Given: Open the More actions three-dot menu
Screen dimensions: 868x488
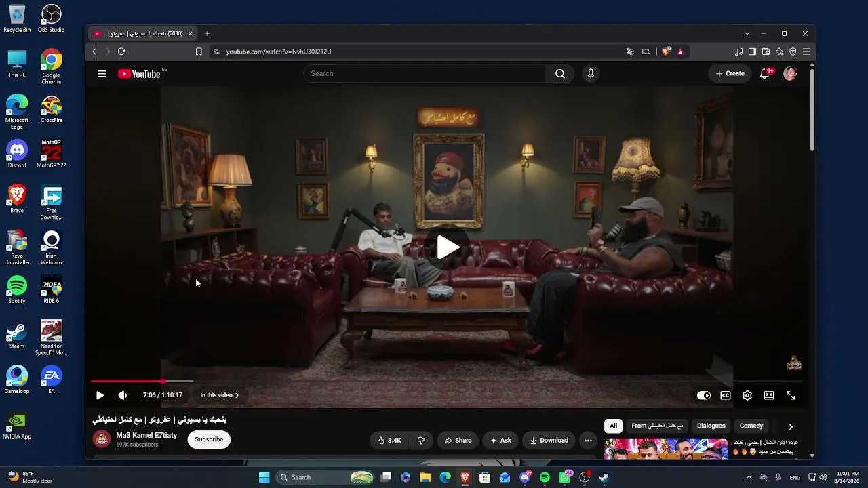Looking at the screenshot, I should pos(588,440).
